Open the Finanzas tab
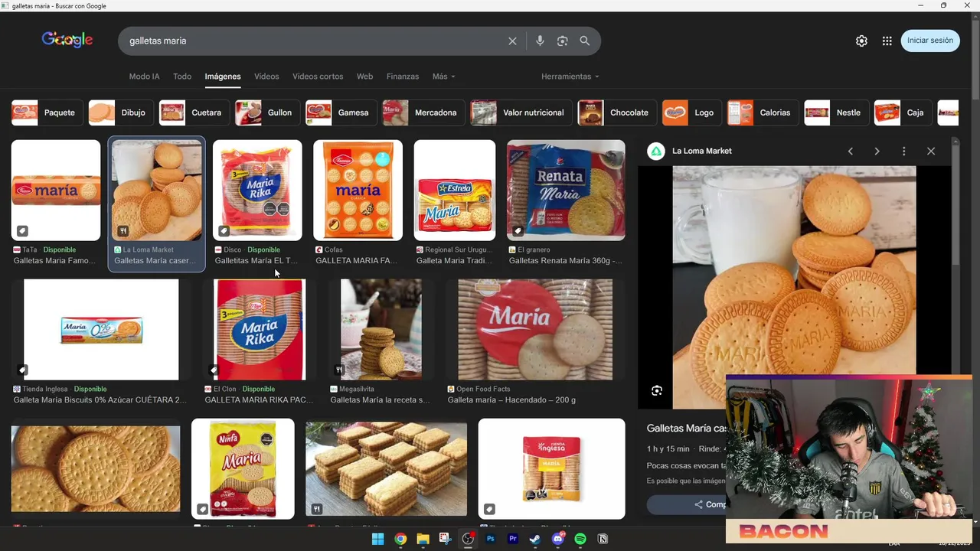This screenshot has width=980, height=551. (403, 77)
